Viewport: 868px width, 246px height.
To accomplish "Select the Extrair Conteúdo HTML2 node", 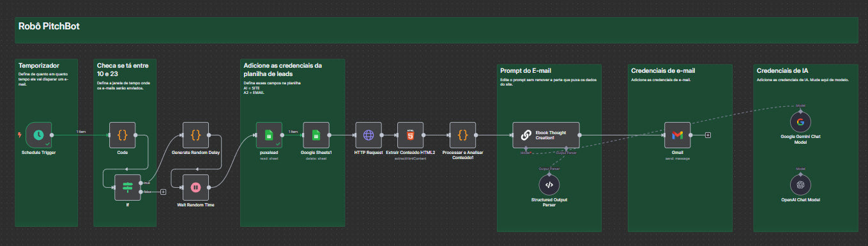I will 410,135.
